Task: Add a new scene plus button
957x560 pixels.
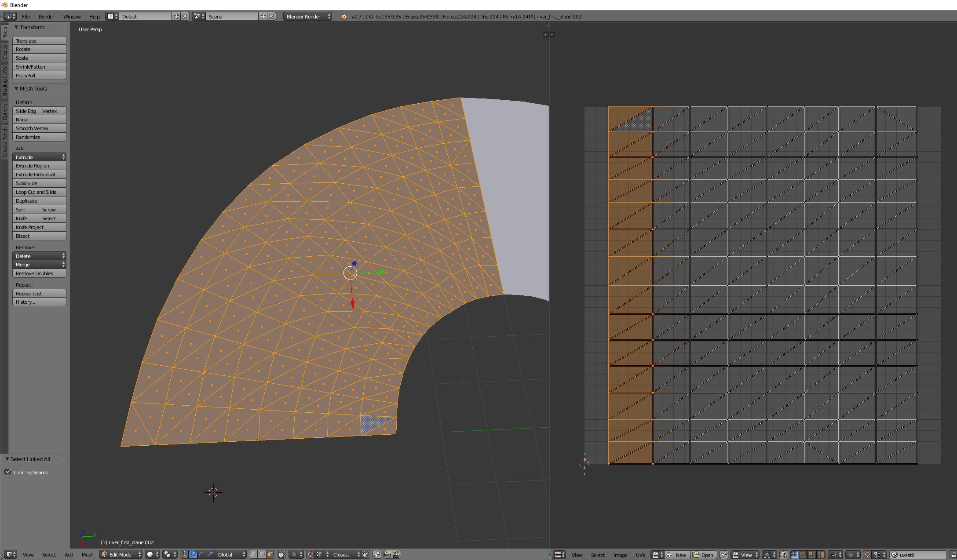Action: tap(263, 16)
